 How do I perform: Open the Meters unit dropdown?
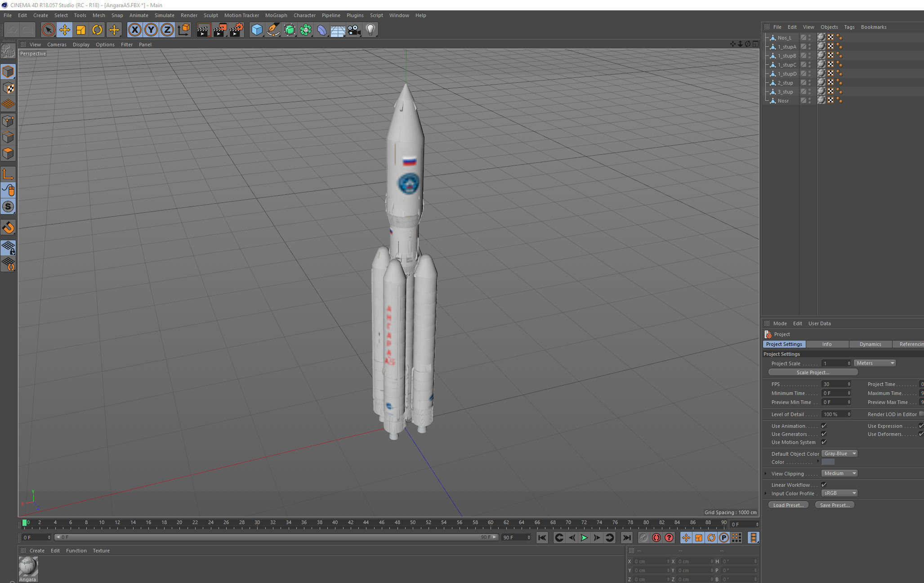(x=875, y=363)
